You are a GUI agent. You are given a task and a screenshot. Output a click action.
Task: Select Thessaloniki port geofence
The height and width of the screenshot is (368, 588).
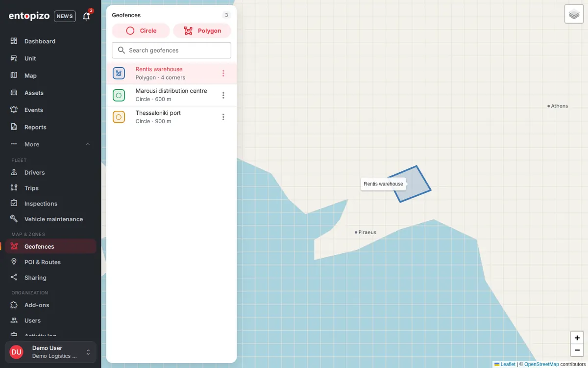pyautogui.click(x=171, y=117)
